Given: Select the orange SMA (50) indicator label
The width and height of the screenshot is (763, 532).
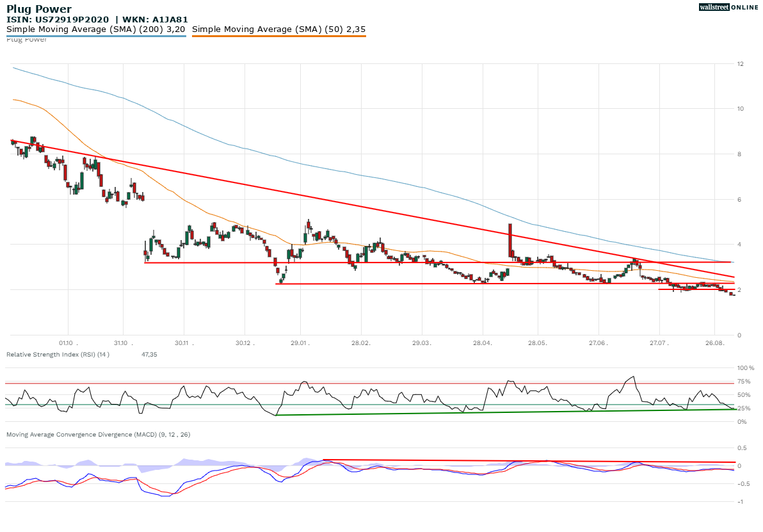Looking at the screenshot, I should [278, 29].
